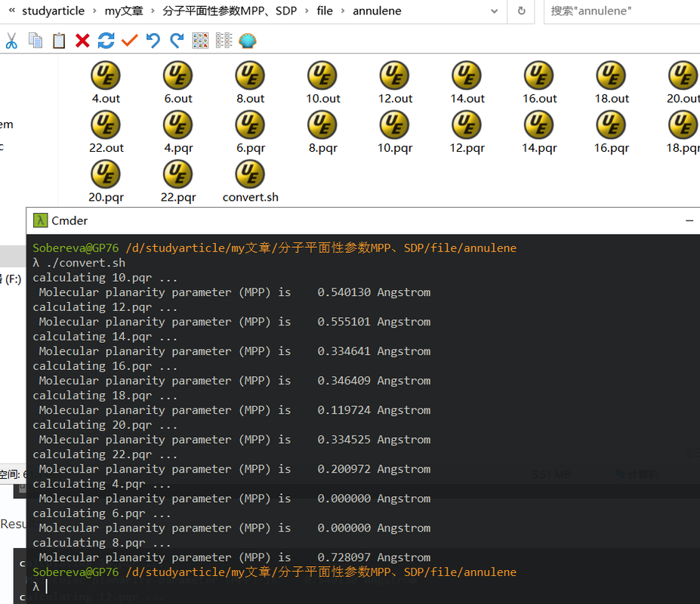Select the 20.pqr file
Screen dimensions: 700x604
click(x=106, y=182)
